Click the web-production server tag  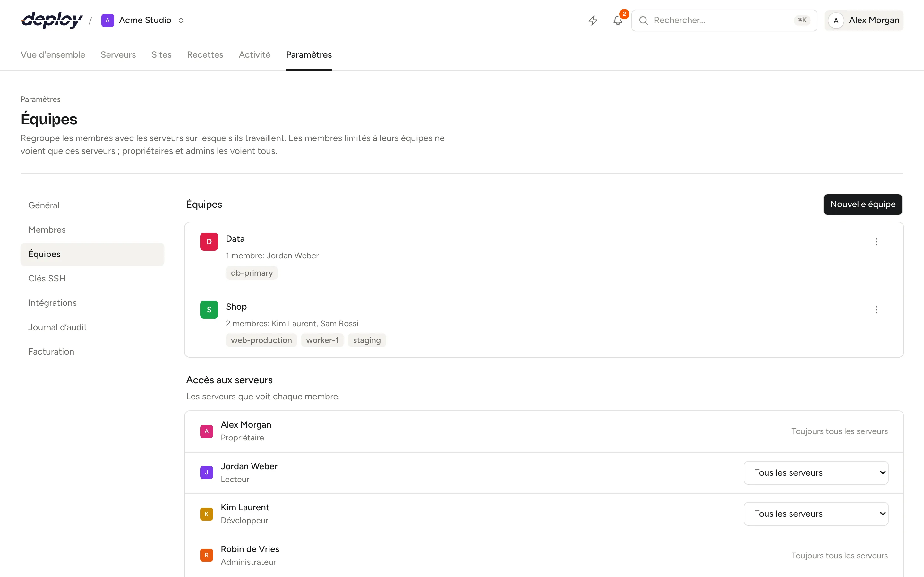(x=261, y=340)
